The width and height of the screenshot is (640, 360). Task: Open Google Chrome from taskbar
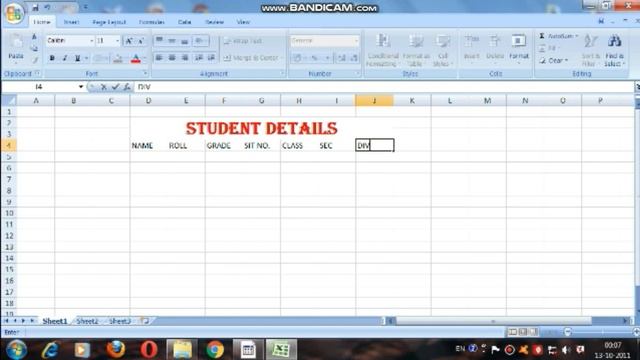(x=215, y=349)
